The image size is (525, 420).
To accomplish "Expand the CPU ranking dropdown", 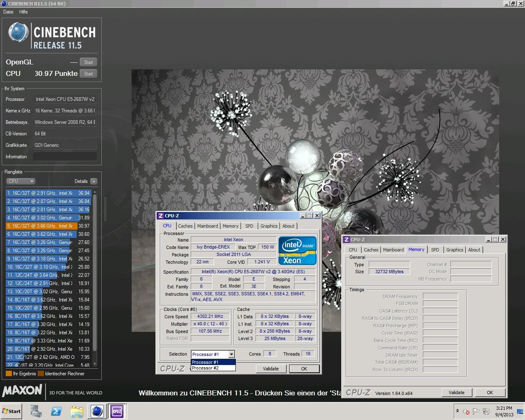I will 21,181.
